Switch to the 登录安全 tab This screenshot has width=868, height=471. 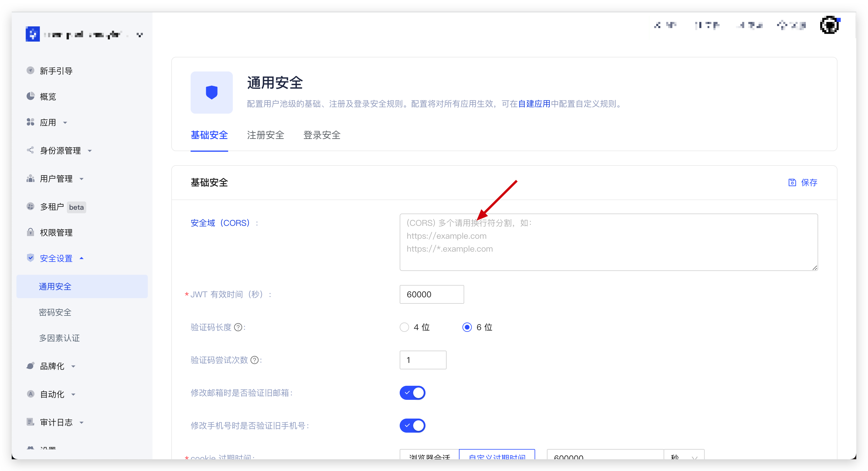point(321,135)
